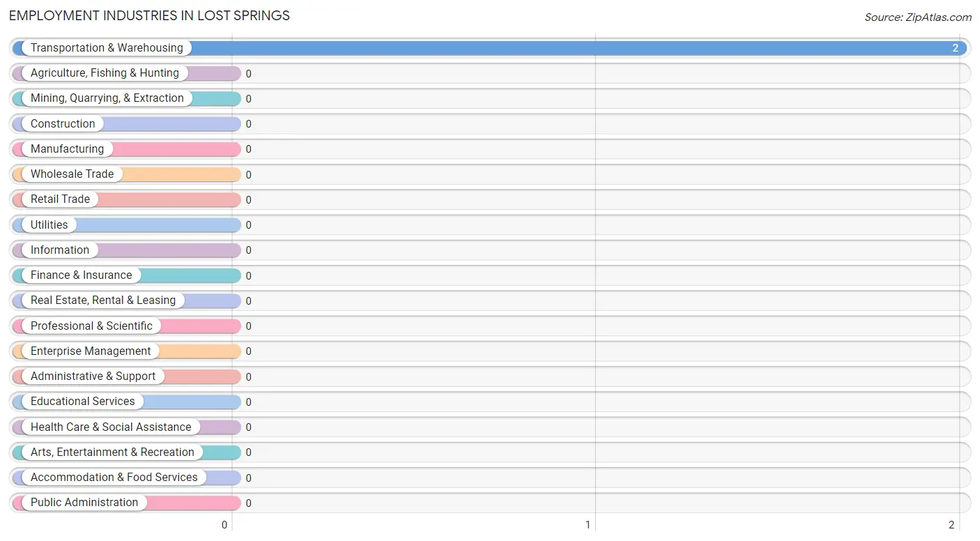
Task: Click the Professional & Scientific label
Action: coord(91,326)
